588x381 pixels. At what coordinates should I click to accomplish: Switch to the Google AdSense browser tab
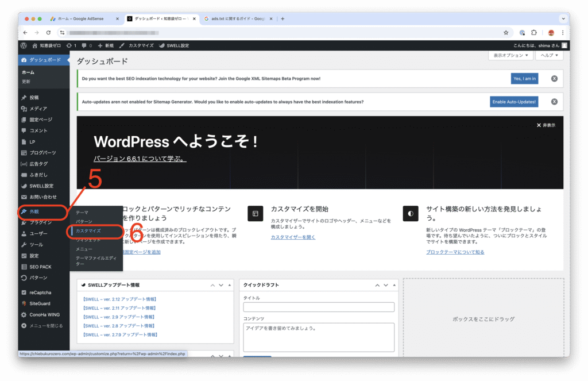point(85,19)
